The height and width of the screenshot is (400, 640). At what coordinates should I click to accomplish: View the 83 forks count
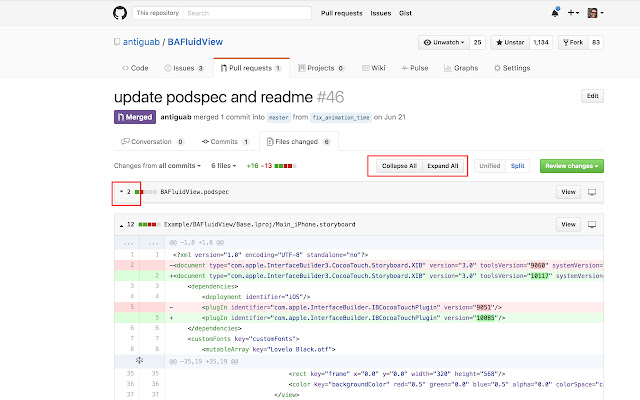coord(596,42)
